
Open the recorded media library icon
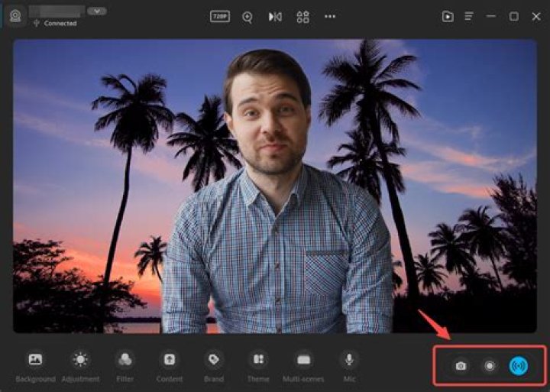(x=448, y=17)
